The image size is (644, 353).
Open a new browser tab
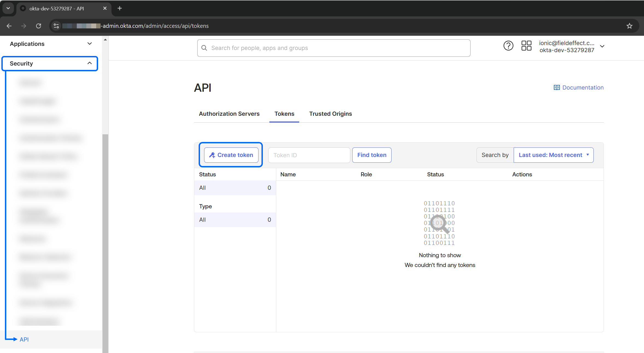(120, 8)
